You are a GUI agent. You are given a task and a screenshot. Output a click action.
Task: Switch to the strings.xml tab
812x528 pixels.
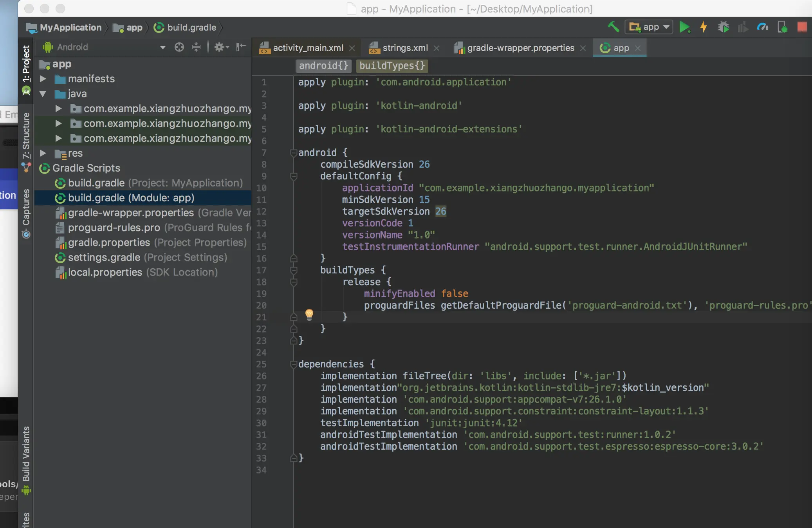pyautogui.click(x=404, y=48)
